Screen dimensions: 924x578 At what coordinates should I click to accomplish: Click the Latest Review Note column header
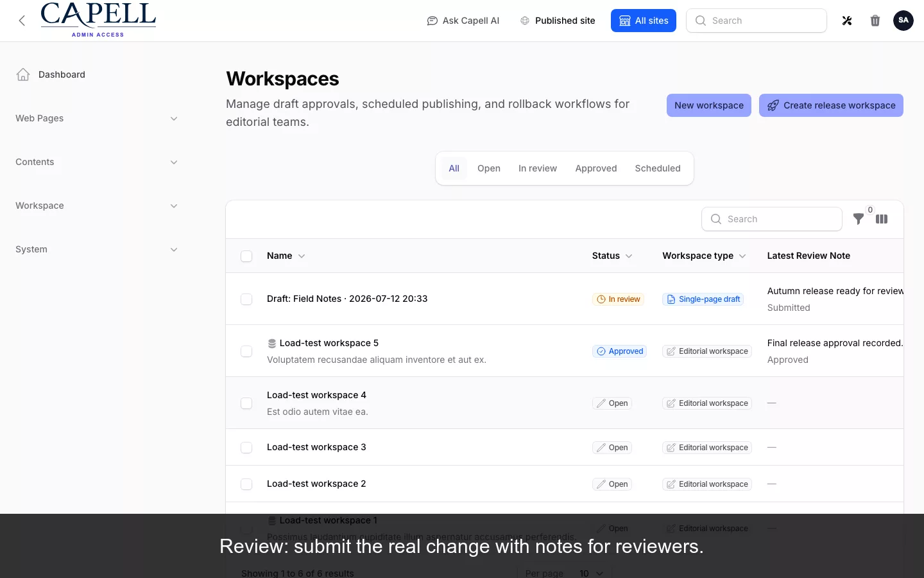pyautogui.click(x=809, y=256)
